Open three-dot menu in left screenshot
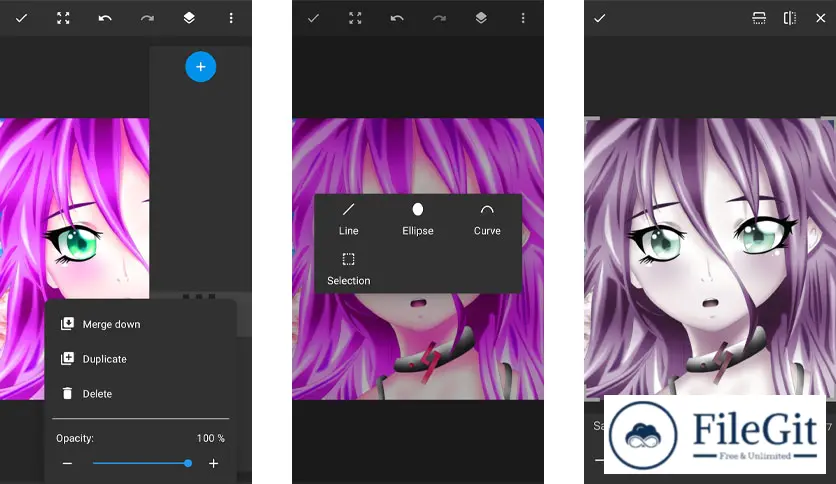 click(231, 18)
